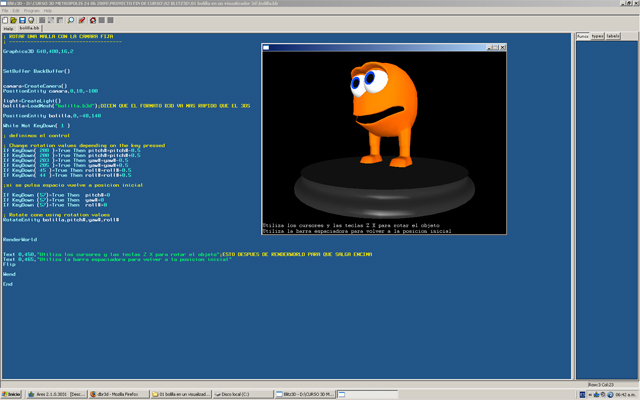
Task: Click the 'PositionEntity camara,0,10,-100' line
Action: pos(51,91)
